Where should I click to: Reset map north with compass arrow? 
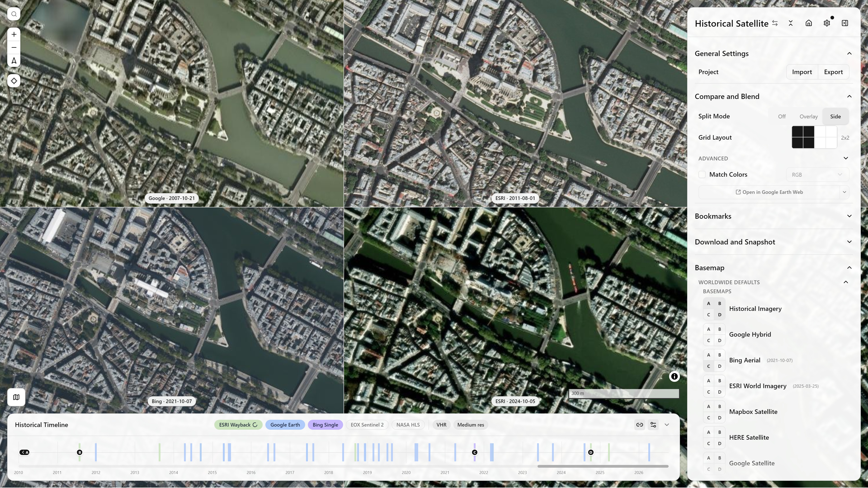(14, 61)
